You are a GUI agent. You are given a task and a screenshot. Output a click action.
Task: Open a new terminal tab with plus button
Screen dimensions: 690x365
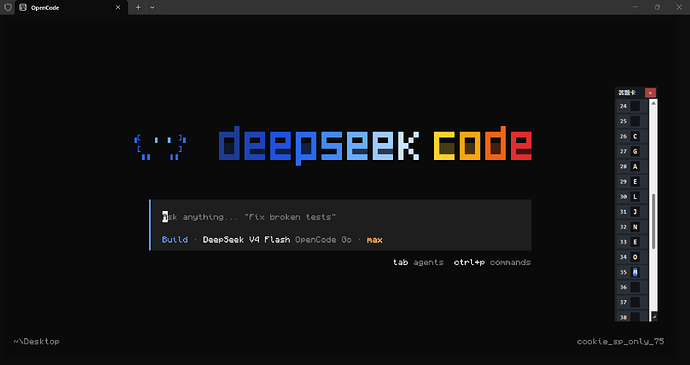click(x=138, y=7)
